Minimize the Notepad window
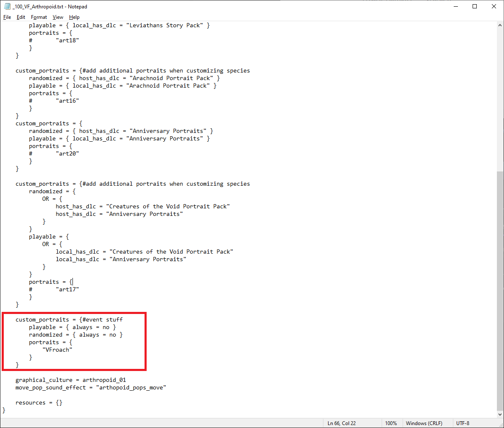This screenshot has width=504, height=428. click(455, 6)
